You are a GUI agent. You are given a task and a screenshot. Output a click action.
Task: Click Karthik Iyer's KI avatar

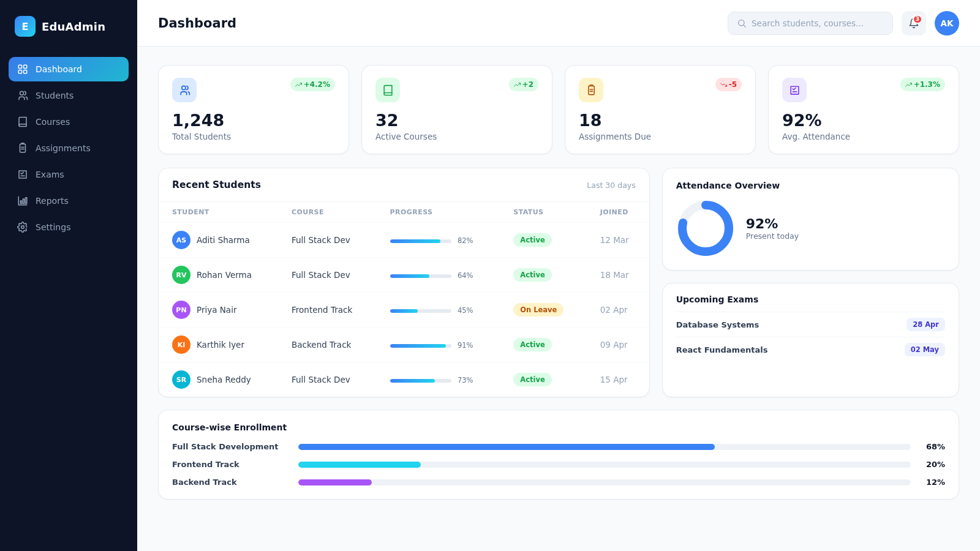coord(181,345)
